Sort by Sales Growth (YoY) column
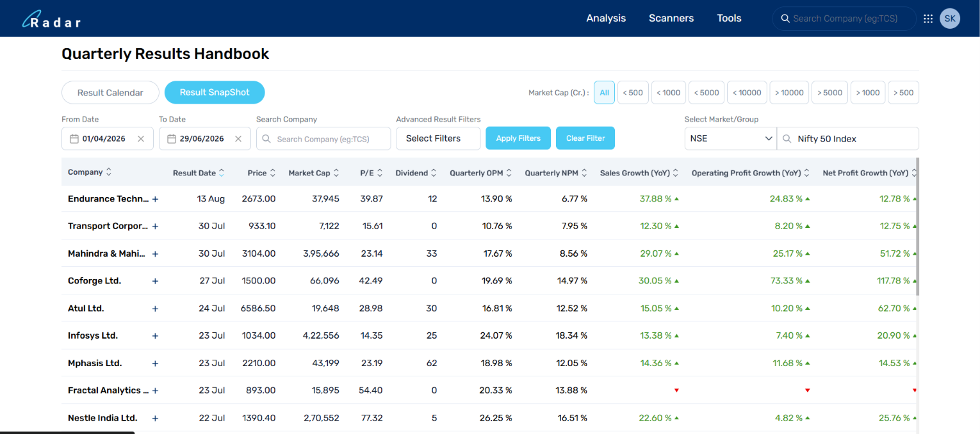The width and height of the screenshot is (980, 434). [x=676, y=173]
